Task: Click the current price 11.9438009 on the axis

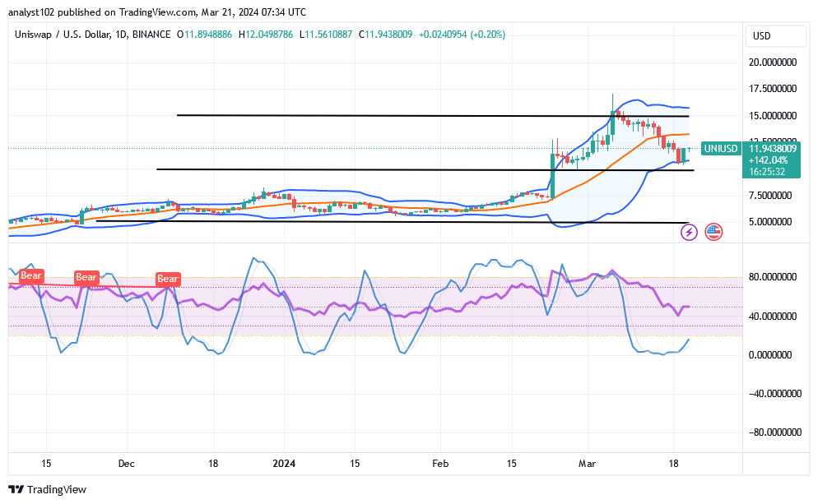Action: (773, 149)
